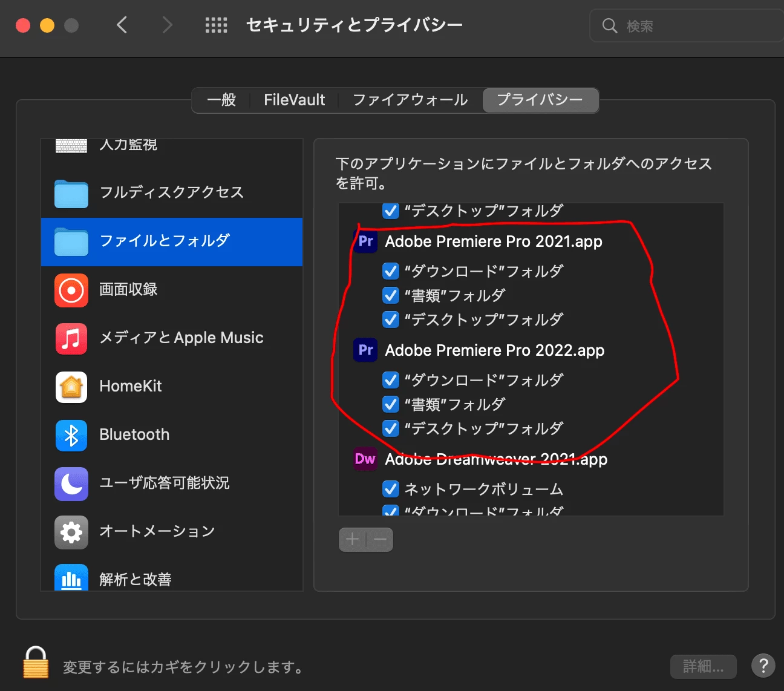
Task: Click the Apple Music note icon
Action: tap(71, 338)
